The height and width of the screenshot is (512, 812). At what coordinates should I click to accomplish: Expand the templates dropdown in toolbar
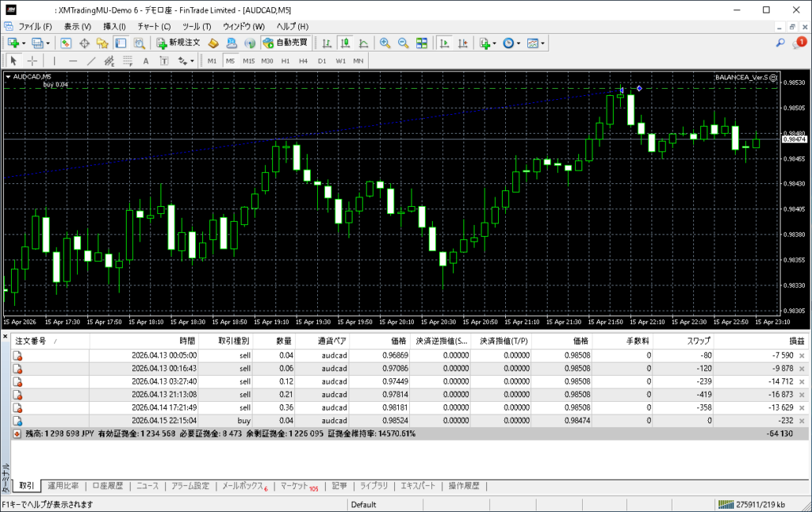pos(543,43)
